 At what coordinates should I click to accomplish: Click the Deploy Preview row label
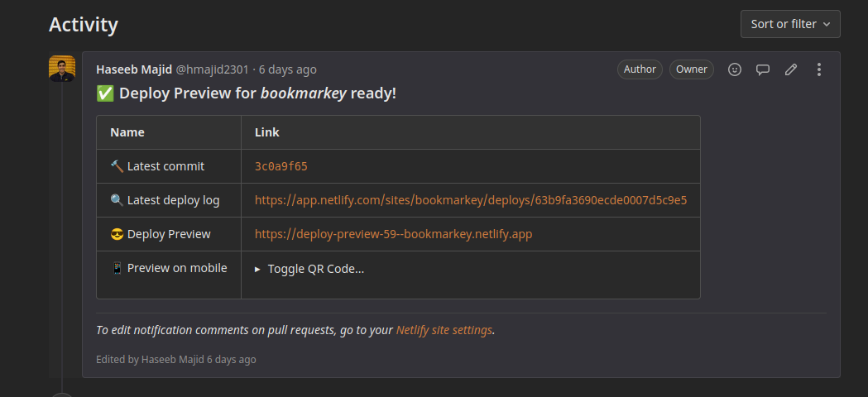[x=169, y=234]
